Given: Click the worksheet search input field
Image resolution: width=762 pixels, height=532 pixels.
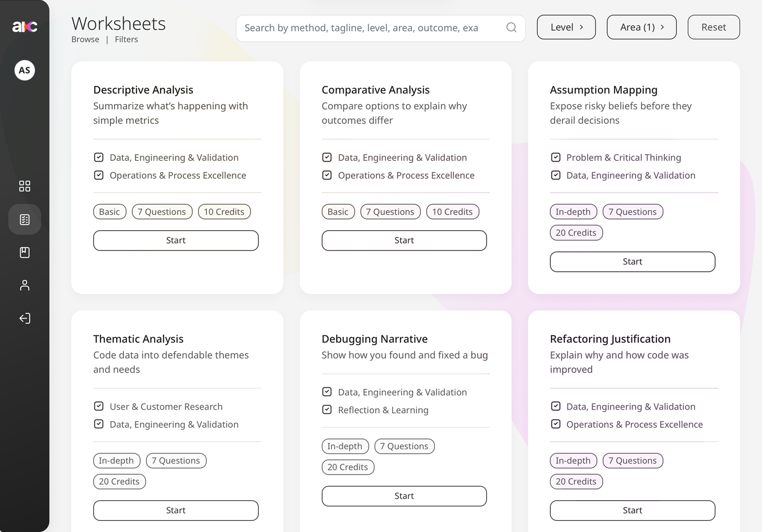Looking at the screenshot, I should coord(370,28).
